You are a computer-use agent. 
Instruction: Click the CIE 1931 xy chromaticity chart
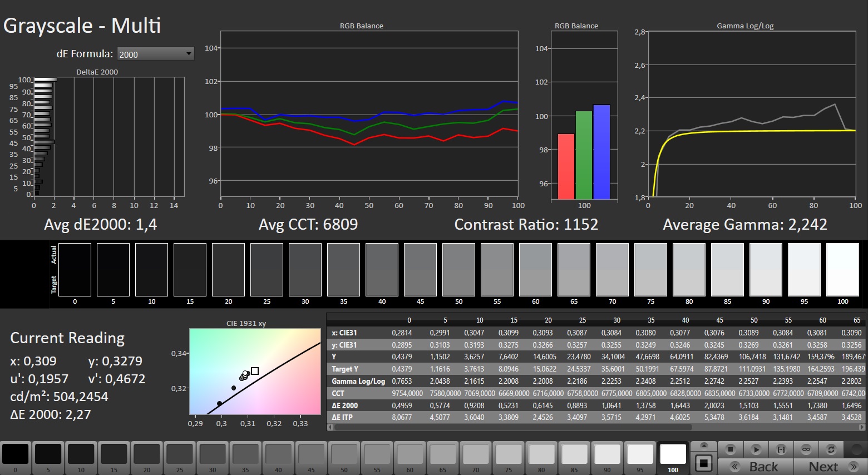click(x=255, y=371)
